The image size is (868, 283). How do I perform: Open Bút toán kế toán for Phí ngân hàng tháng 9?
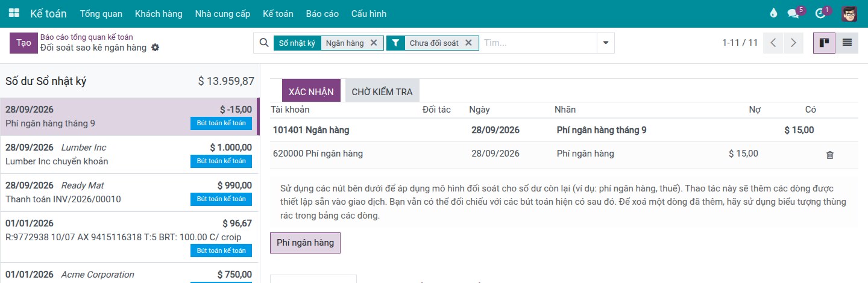[x=221, y=123]
